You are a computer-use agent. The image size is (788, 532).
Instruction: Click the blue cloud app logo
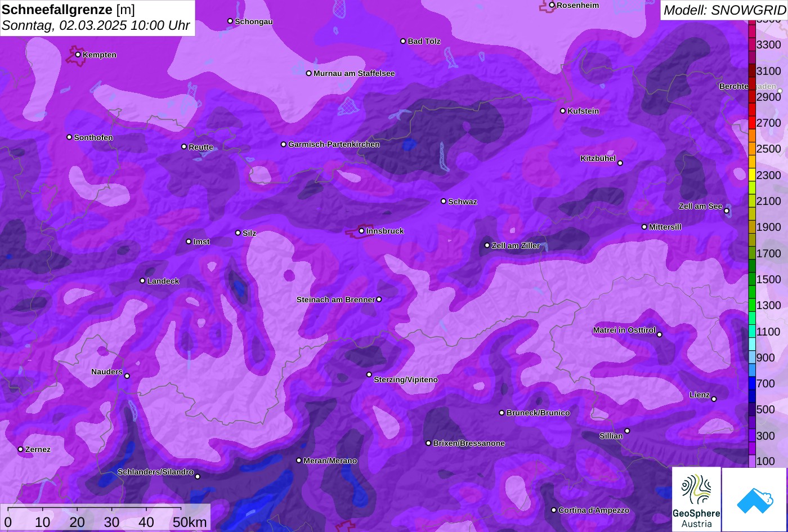755,499
